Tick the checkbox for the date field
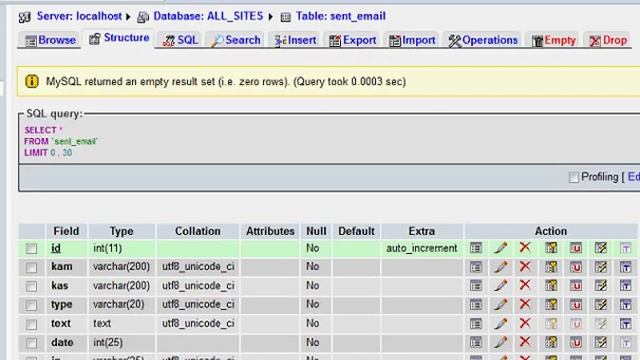Viewport: 640px width, 360px height. click(31, 343)
